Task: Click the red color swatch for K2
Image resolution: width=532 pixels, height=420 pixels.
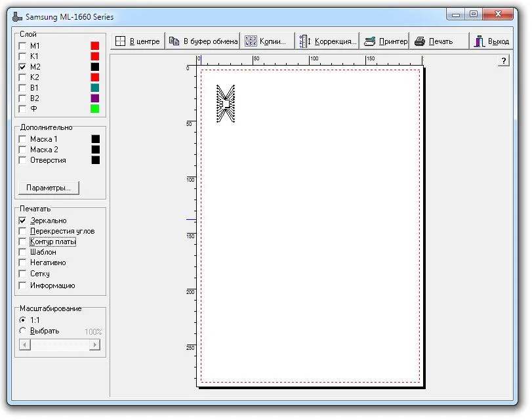Action: pyautogui.click(x=95, y=77)
